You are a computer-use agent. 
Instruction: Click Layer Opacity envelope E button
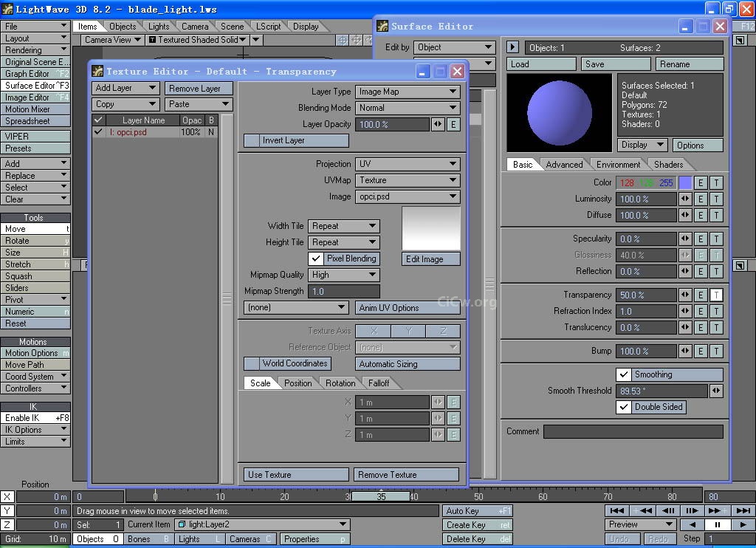(x=453, y=125)
